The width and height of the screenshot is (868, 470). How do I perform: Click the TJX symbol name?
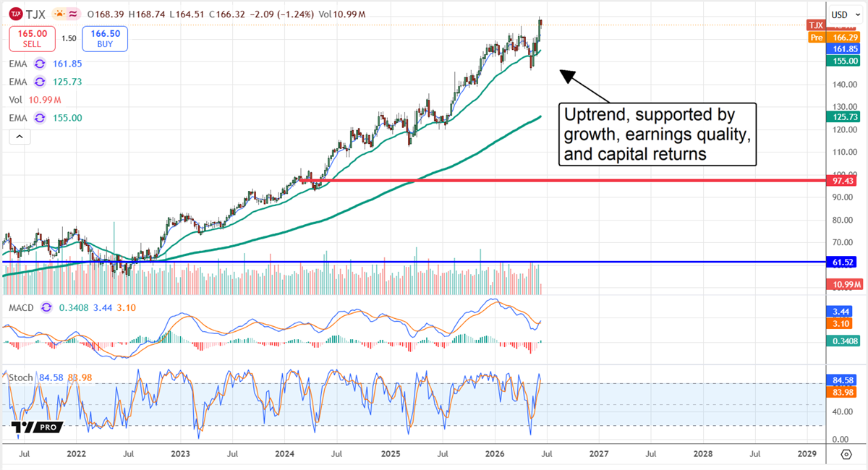36,14
